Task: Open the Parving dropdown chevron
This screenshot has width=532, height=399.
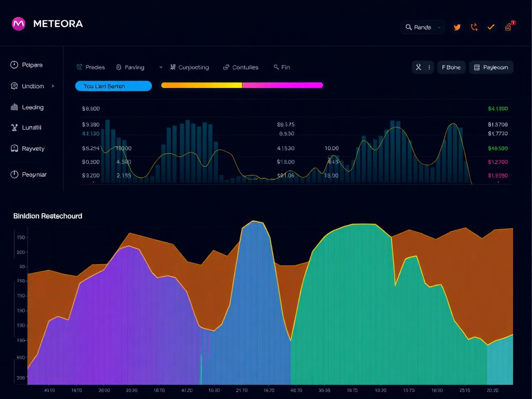Action: (161, 67)
